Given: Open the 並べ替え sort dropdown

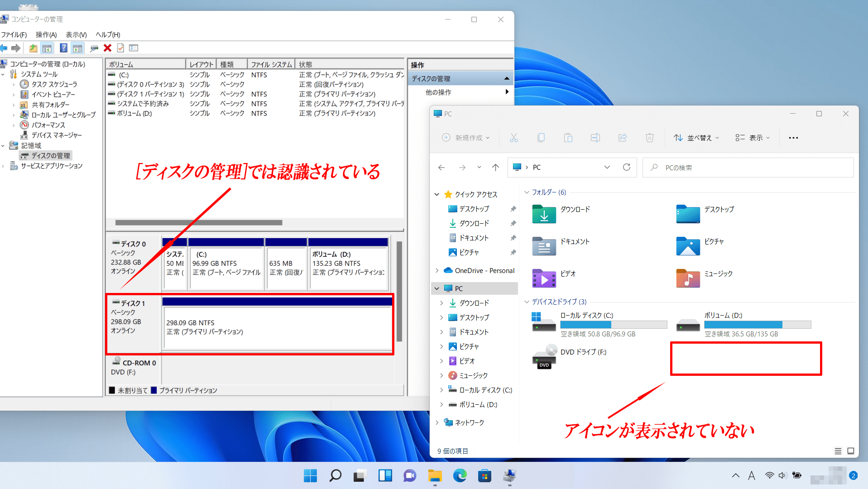Looking at the screenshot, I should click(x=696, y=138).
